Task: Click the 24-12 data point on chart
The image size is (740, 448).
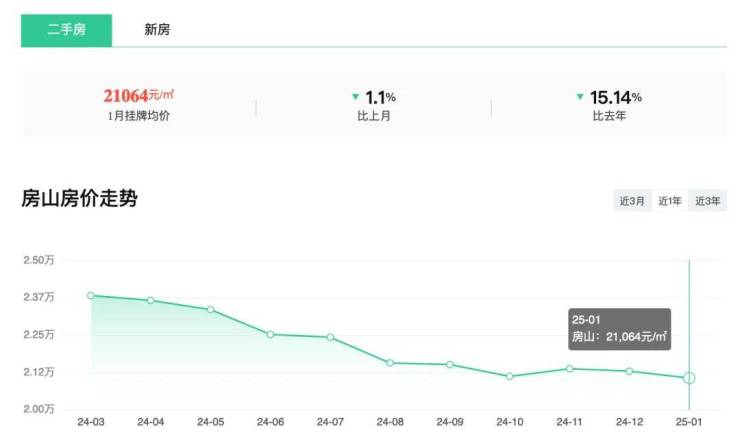Action: pos(629,371)
